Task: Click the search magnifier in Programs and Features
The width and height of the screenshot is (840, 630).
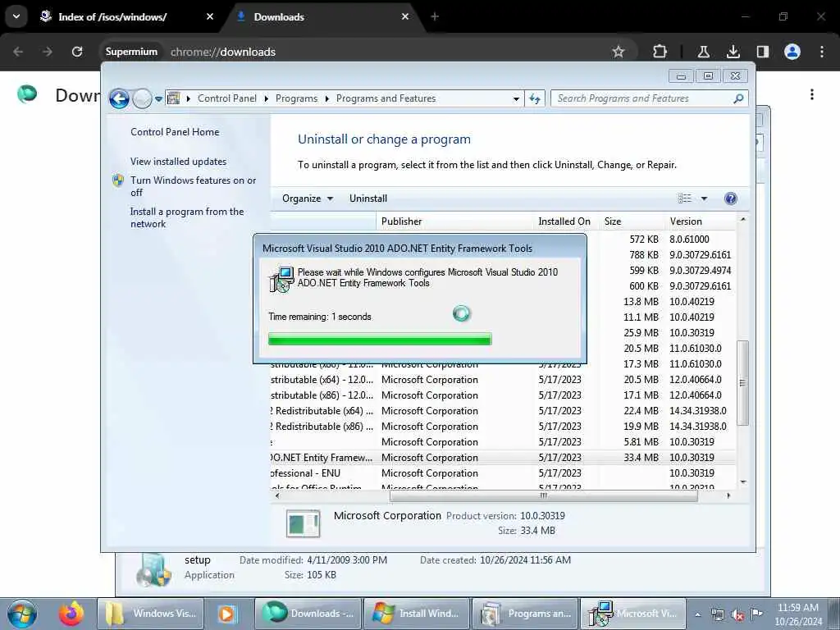Action: pyautogui.click(x=738, y=98)
